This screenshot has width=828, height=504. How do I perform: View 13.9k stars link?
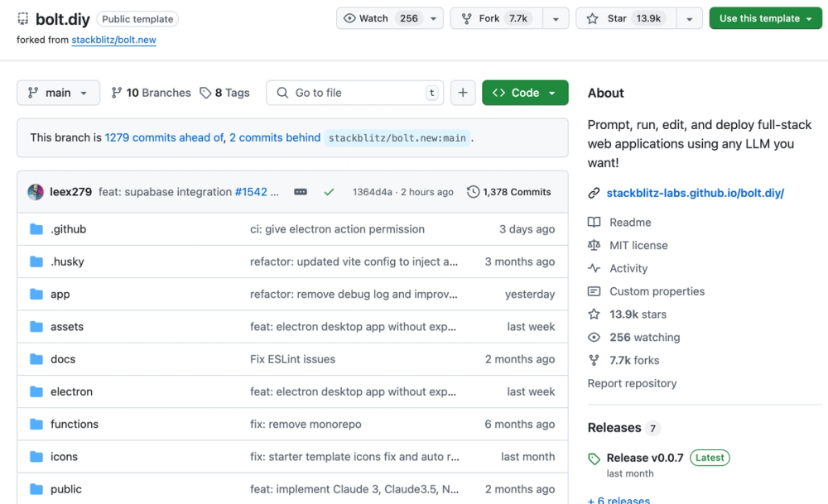pyautogui.click(x=638, y=314)
